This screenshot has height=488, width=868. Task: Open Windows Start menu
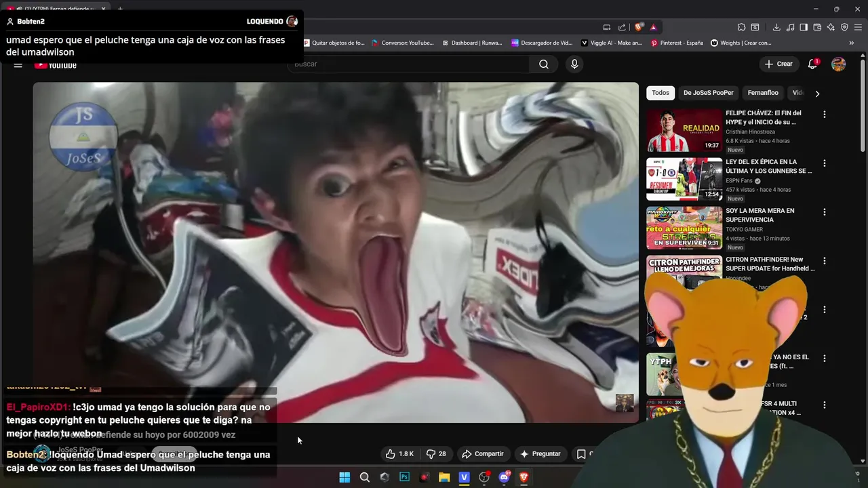point(344,477)
